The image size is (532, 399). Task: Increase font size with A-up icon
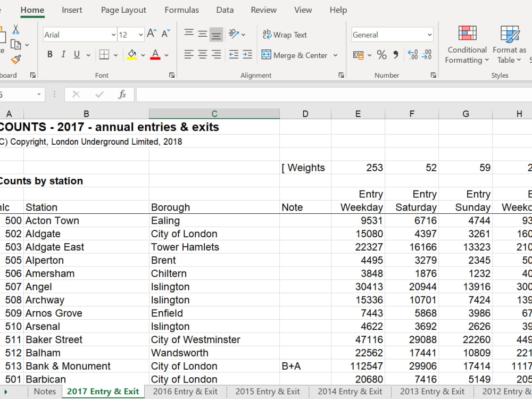(152, 33)
